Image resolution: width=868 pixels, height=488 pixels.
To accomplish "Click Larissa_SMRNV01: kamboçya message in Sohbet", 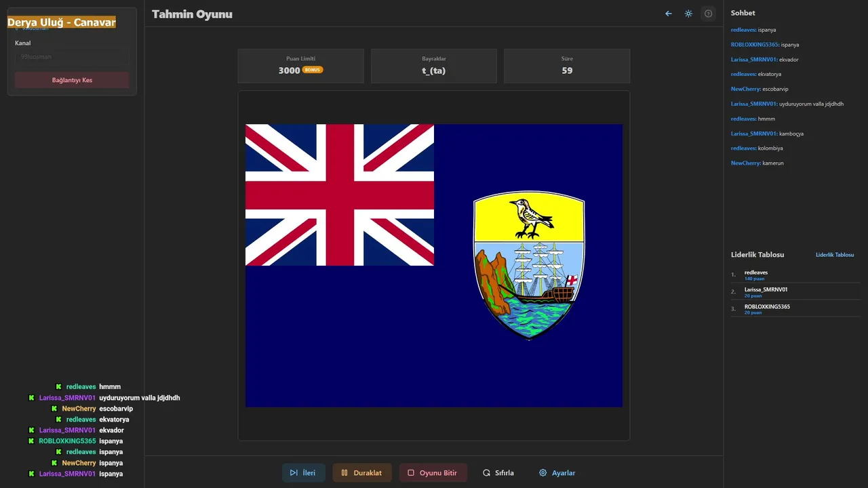I will tap(767, 134).
